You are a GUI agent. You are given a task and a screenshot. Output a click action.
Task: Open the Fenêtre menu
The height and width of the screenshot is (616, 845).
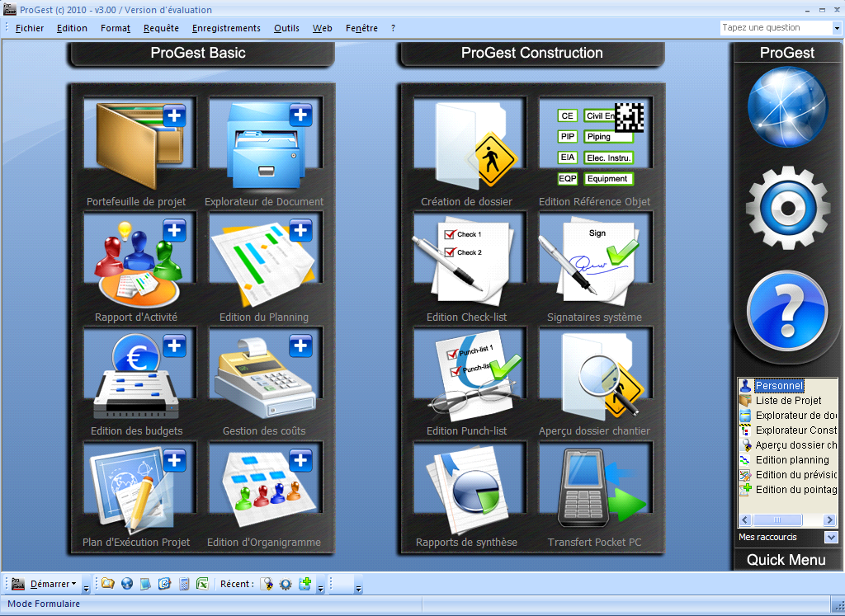tap(361, 28)
